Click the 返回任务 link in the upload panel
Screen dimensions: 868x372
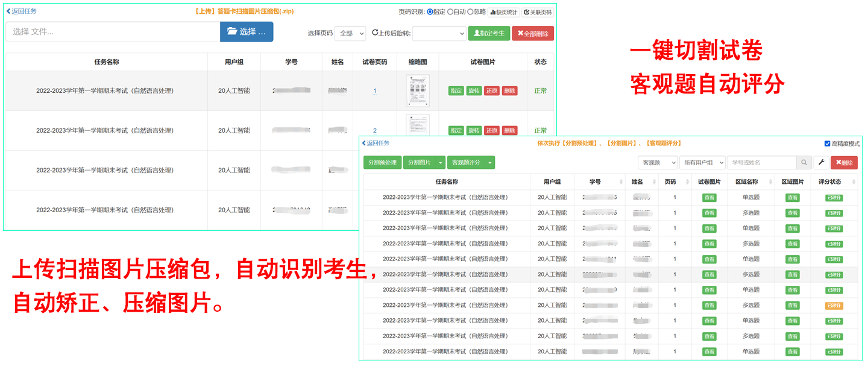coord(21,11)
